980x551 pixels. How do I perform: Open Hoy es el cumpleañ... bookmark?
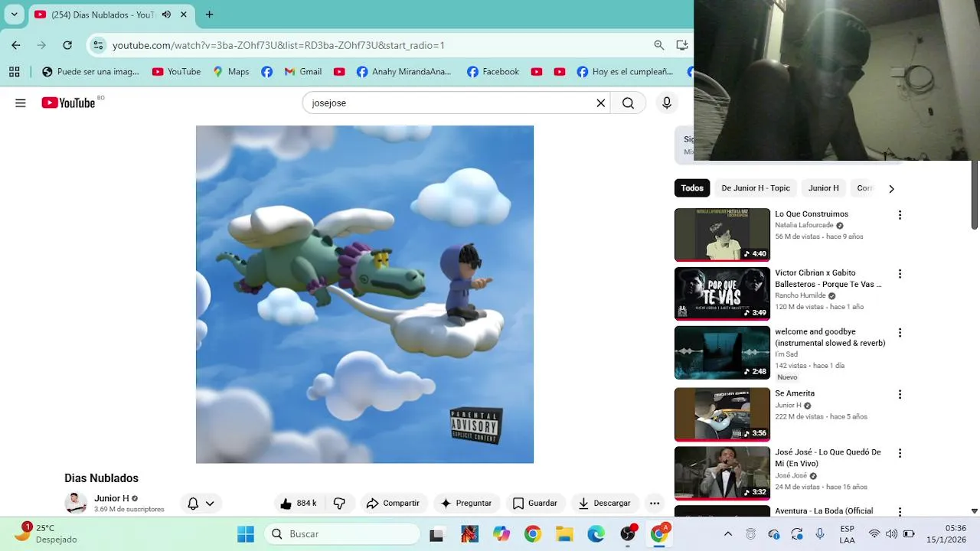625,72
